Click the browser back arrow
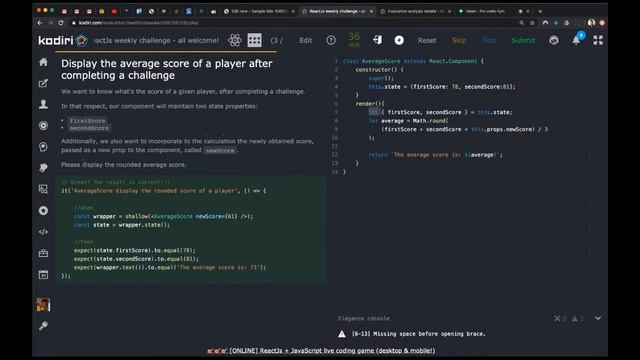 (x=40, y=23)
